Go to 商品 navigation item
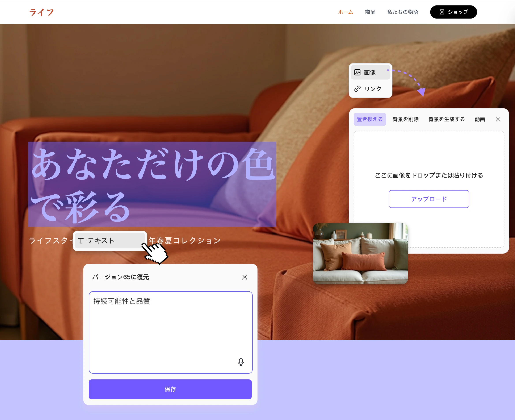The width and height of the screenshot is (515, 420). coord(370,12)
